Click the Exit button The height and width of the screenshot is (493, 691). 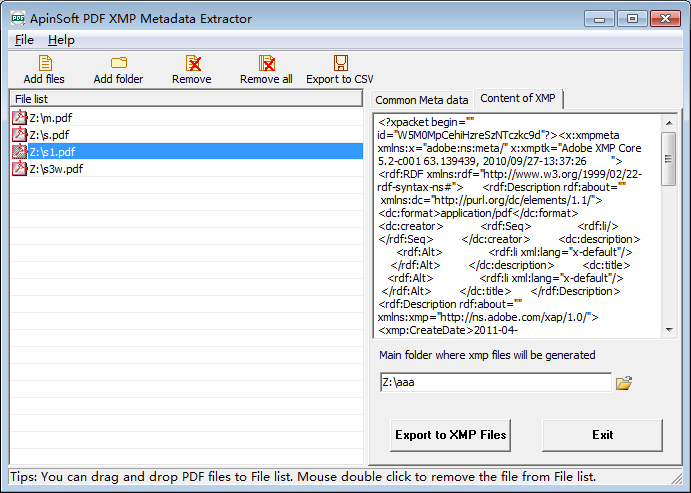click(602, 435)
